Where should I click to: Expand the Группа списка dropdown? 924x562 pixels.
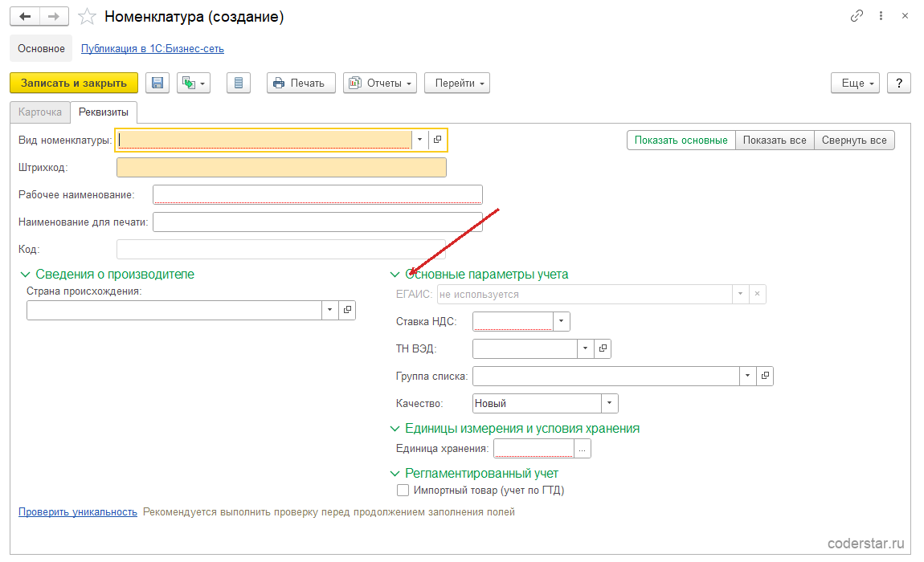tap(747, 376)
